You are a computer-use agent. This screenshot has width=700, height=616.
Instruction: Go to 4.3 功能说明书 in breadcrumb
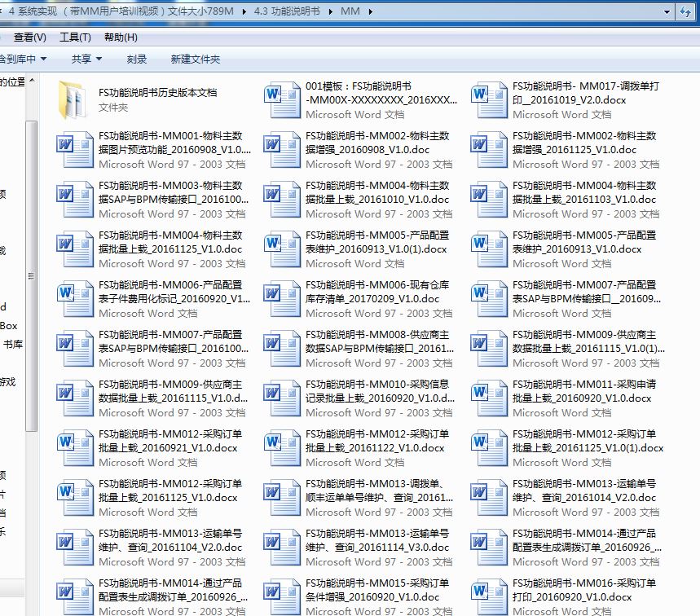[287, 11]
